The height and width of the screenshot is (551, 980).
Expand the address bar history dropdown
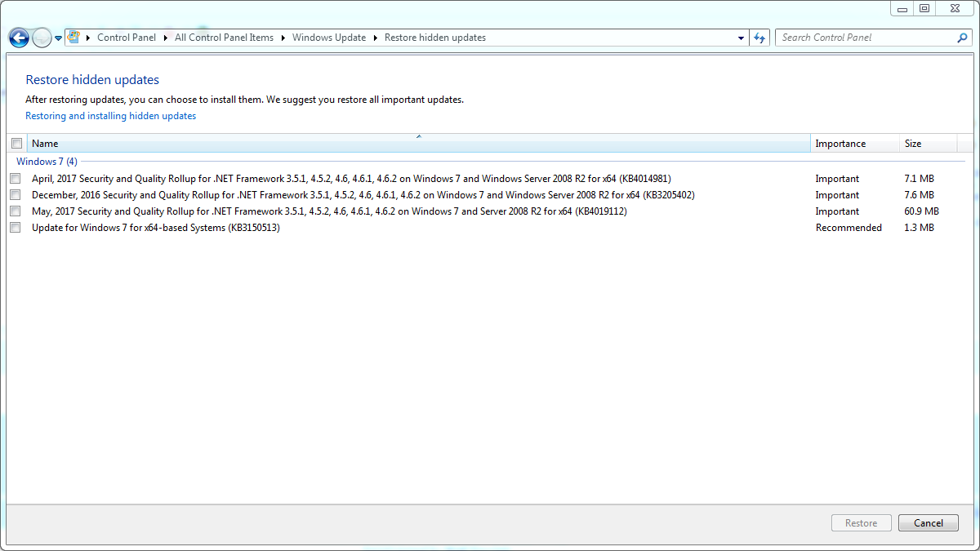(741, 38)
